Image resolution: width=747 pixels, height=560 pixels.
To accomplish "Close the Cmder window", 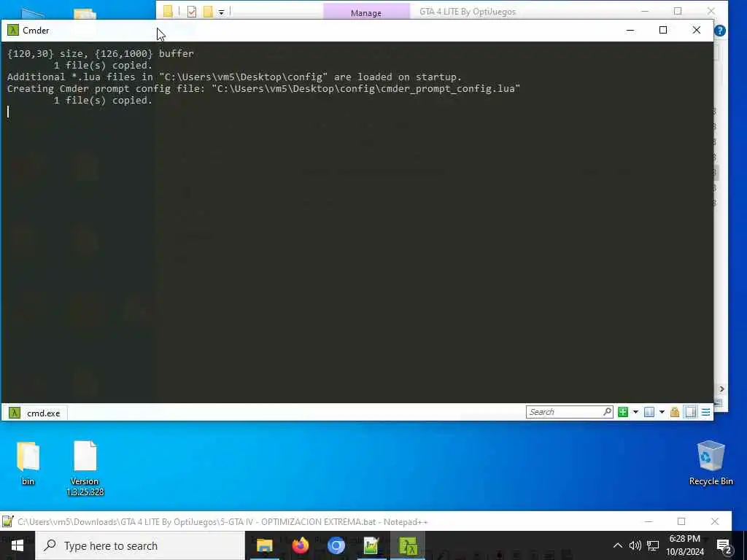I will tap(696, 31).
